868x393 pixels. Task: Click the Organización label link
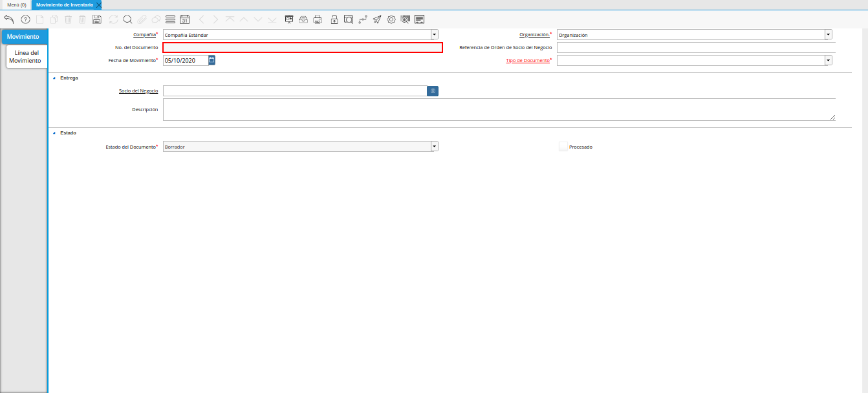(534, 35)
